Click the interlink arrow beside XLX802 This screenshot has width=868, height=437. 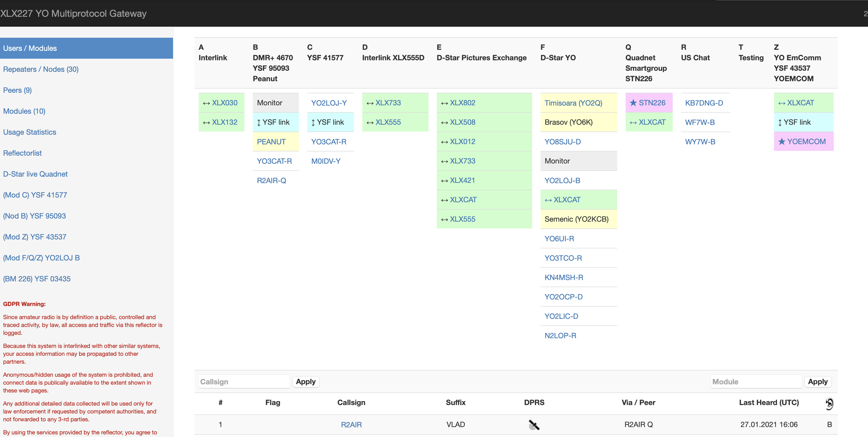pos(444,103)
